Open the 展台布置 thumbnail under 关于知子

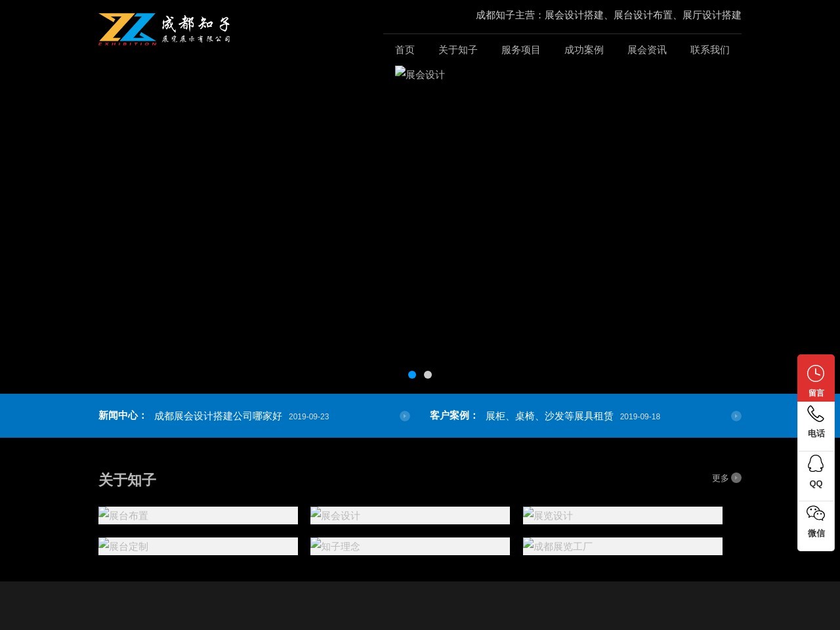click(198, 515)
